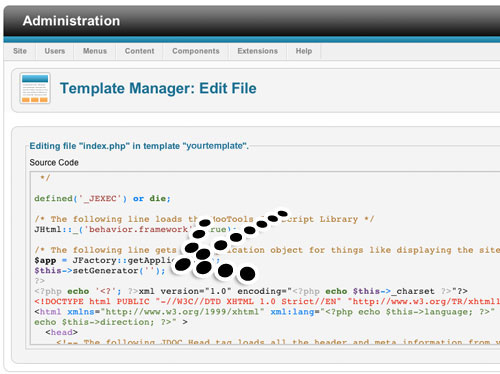
Task: Open the Components menu
Action: coord(196,51)
